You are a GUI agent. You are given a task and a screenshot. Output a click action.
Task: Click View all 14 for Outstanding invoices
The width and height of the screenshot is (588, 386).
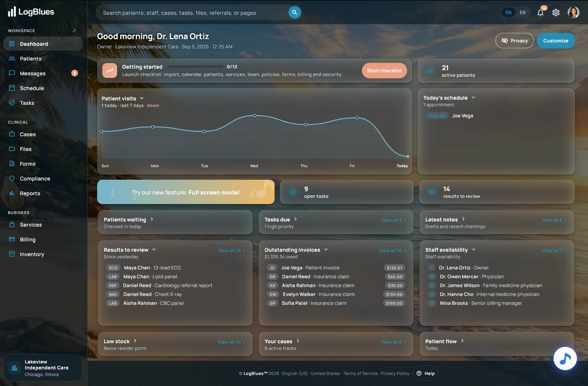[x=392, y=250]
